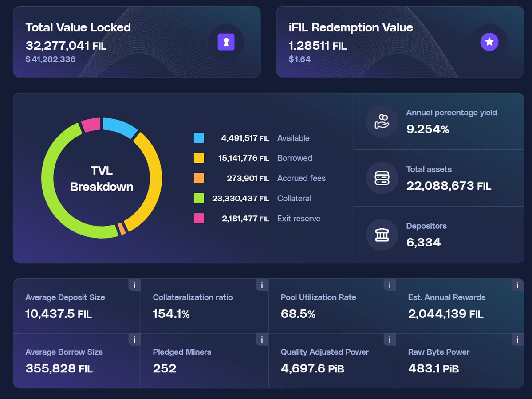Click the TVL Breakdown donut chart center
The width and height of the screenshot is (532, 399).
(102, 178)
